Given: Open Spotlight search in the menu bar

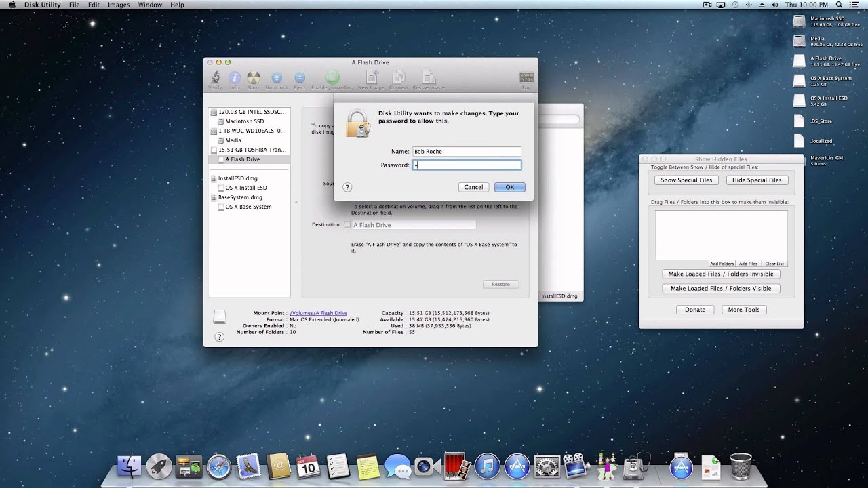Looking at the screenshot, I should pyautogui.click(x=839, y=5).
